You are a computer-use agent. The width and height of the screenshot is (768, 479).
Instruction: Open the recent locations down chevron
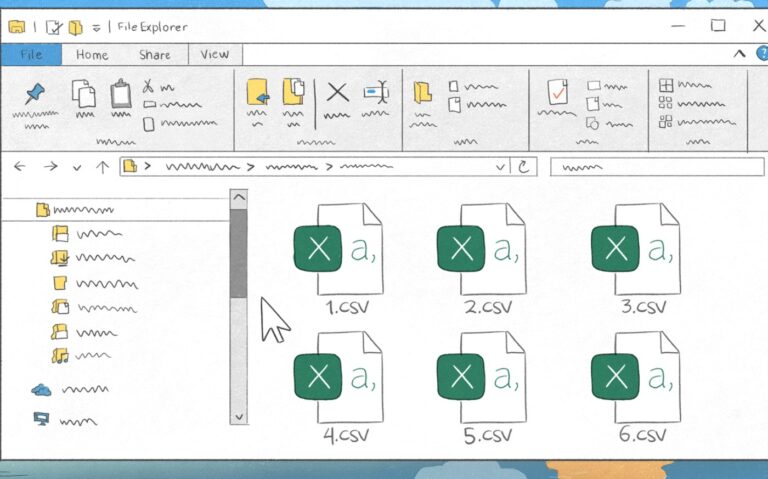tap(77, 168)
